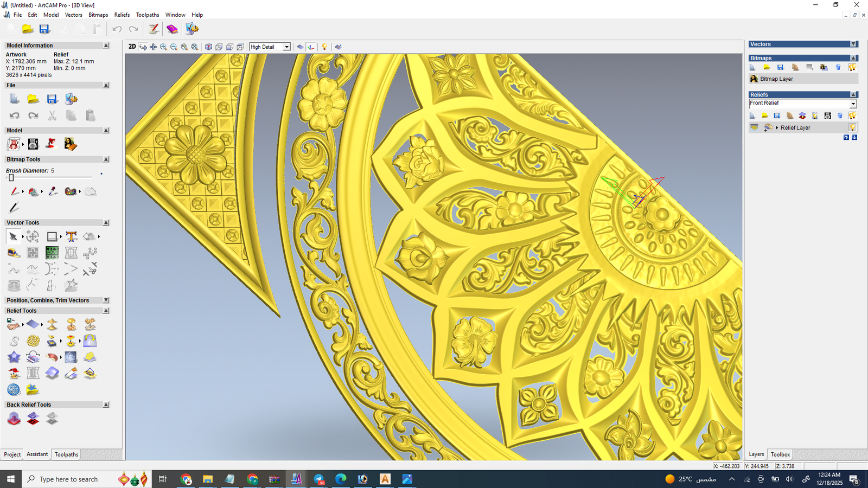Choose the Select Vectors arrow tool
The height and width of the screenshot is (488, 868).
[x=13, y=236]
